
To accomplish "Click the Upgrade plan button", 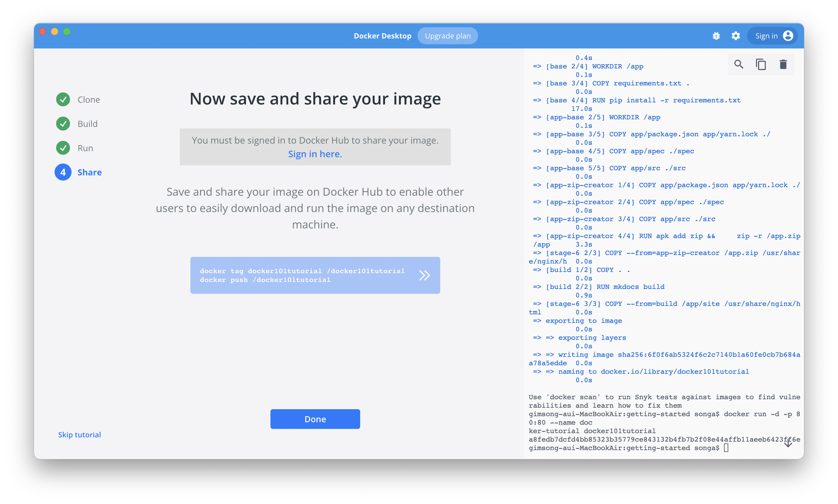I will pos(447,36).
